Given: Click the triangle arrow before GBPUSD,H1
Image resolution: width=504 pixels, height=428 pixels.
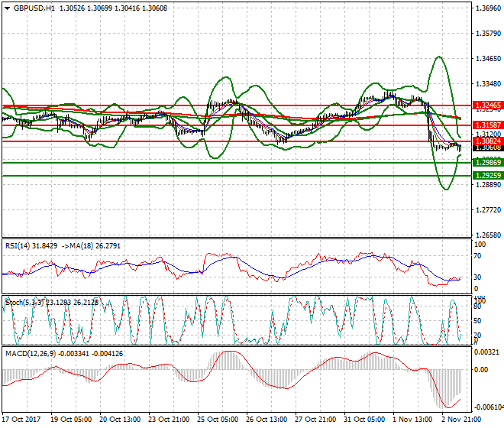Looking at the screenshot, I should pyautogui.click(x=8, y=8).
